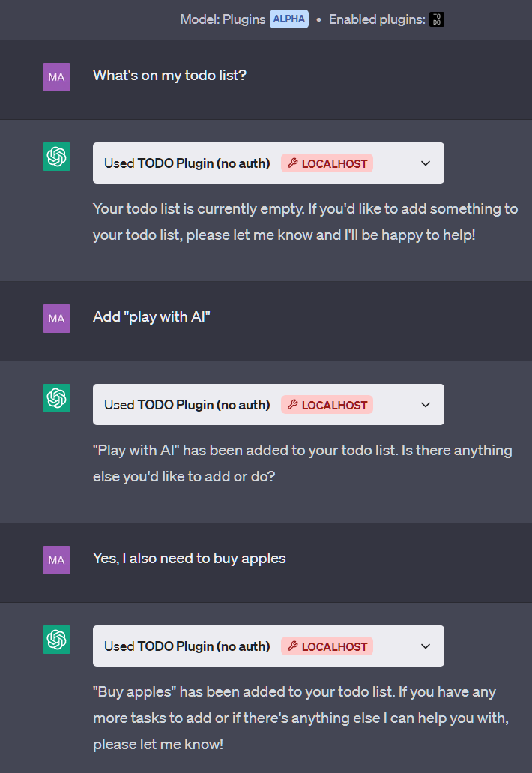Click the MA avatar beside 'Add "play with AI"'

click(x=56, y=319)
